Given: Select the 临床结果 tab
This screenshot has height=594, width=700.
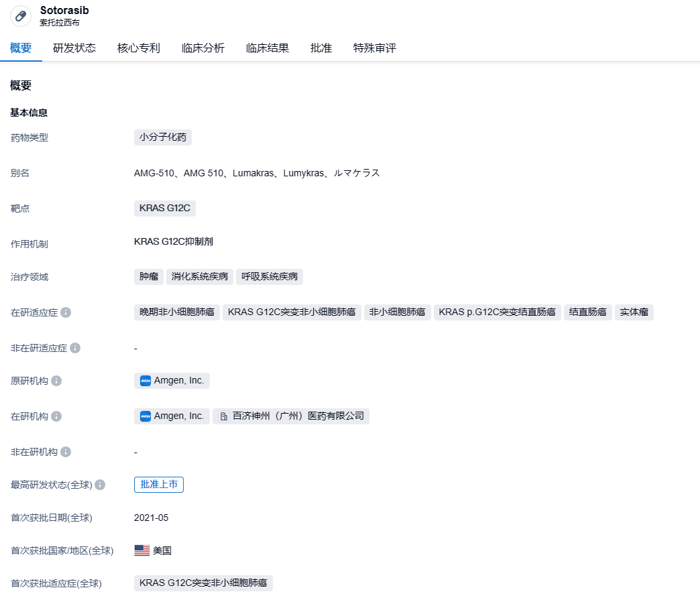Looking at the screenshot, I should pos(268,48).
